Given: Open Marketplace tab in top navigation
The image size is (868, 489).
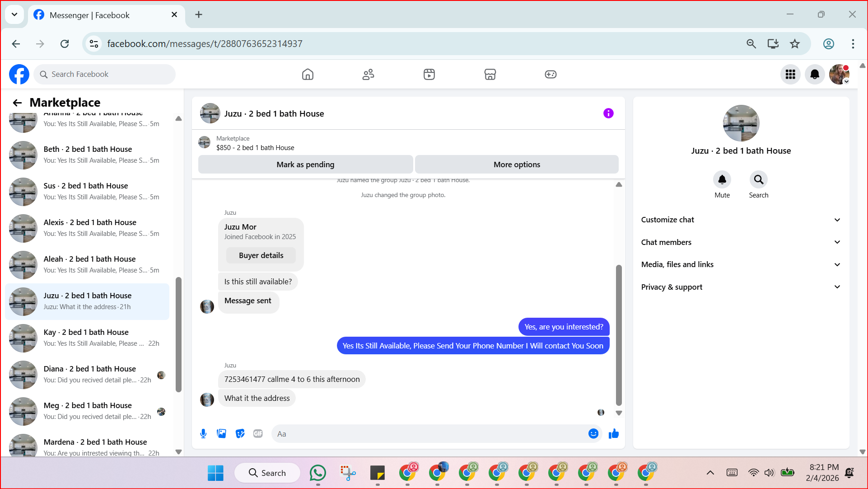Looking at the screenshot, I should 490,74.
